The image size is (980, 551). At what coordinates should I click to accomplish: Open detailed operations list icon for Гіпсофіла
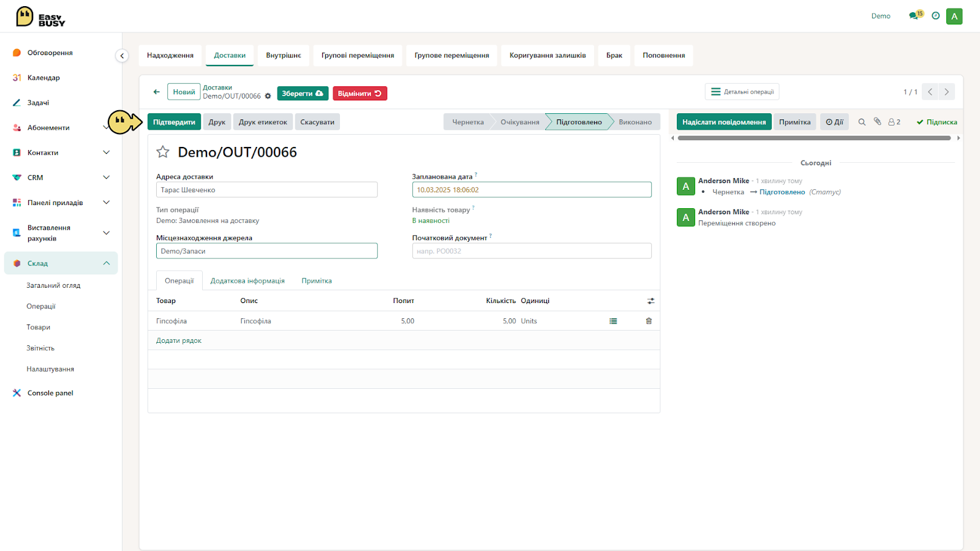click(613, 321)
